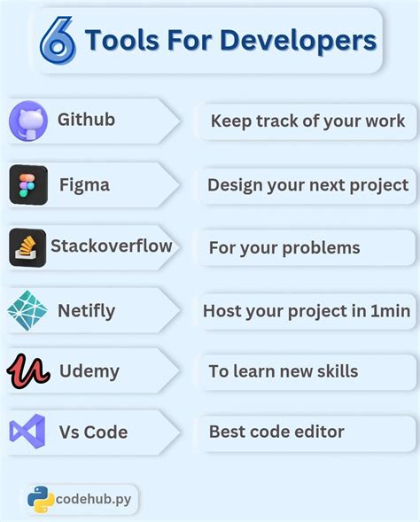Click the Python logo beside codehub.py
420x522 pixels.
click(41, 499)
